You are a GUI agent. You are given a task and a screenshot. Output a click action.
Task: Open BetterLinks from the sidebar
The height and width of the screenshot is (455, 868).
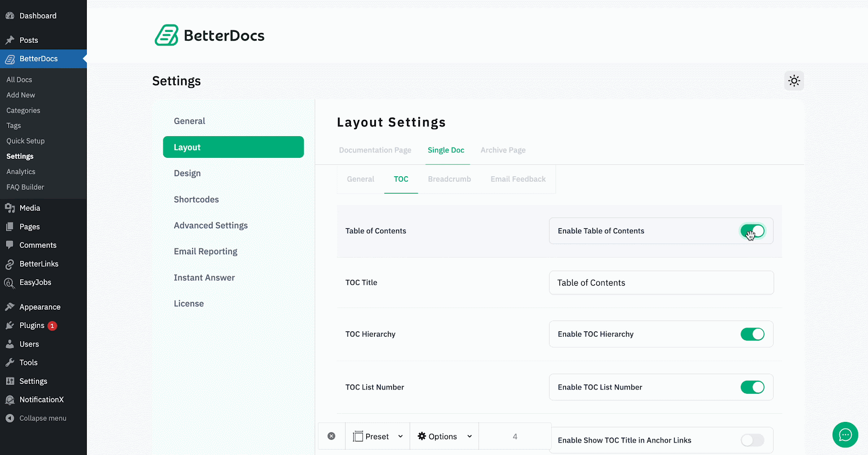pyautogui.click(x=39, y=264)
